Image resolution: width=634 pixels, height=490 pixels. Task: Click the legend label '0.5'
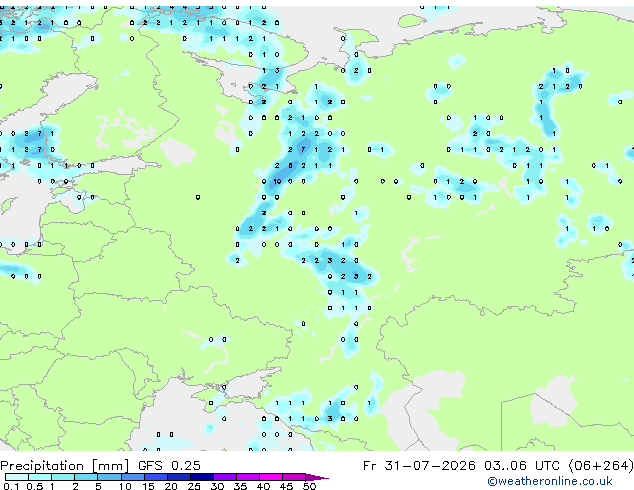point(35,486)
